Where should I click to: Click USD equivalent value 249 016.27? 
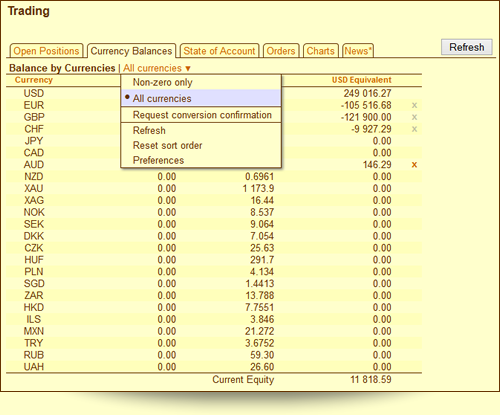(x=367, y=93)
